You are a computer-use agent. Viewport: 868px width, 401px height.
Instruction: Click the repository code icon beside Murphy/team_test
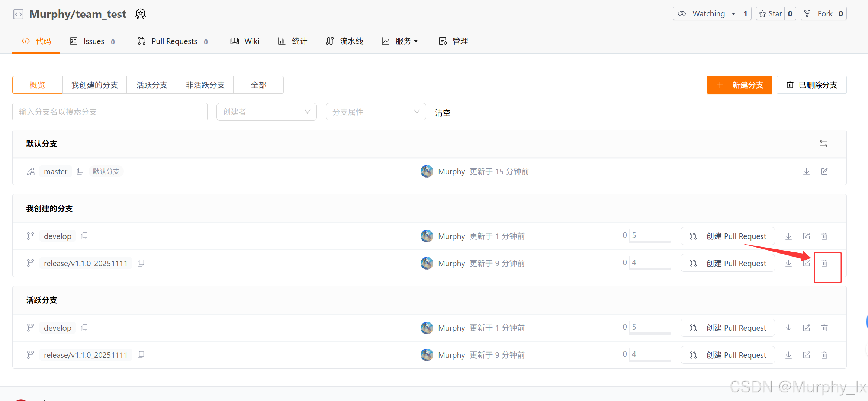tap(18, 14)
